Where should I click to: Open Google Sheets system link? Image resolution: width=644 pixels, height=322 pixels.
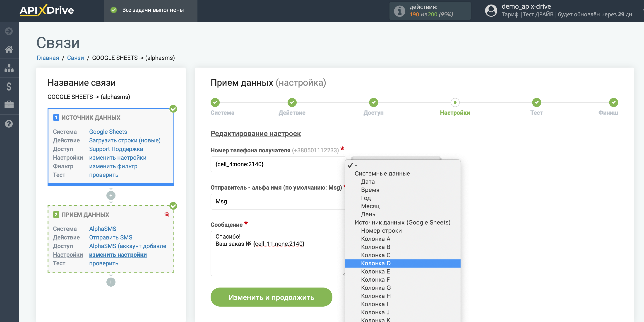tap(108, 132)
